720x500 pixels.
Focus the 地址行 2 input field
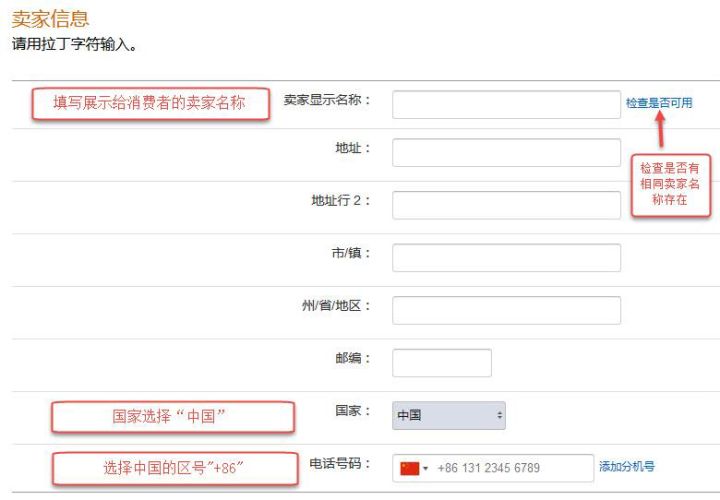coord(506,205)
